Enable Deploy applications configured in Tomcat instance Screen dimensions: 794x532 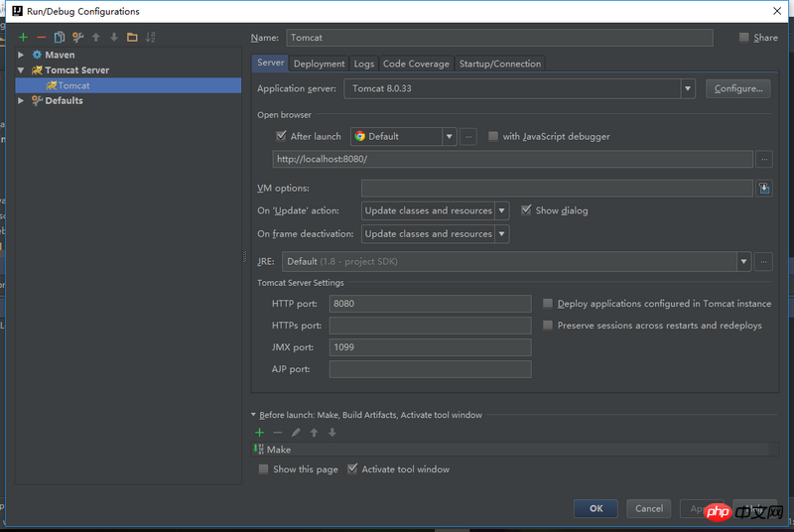click(x=548, y=303)
